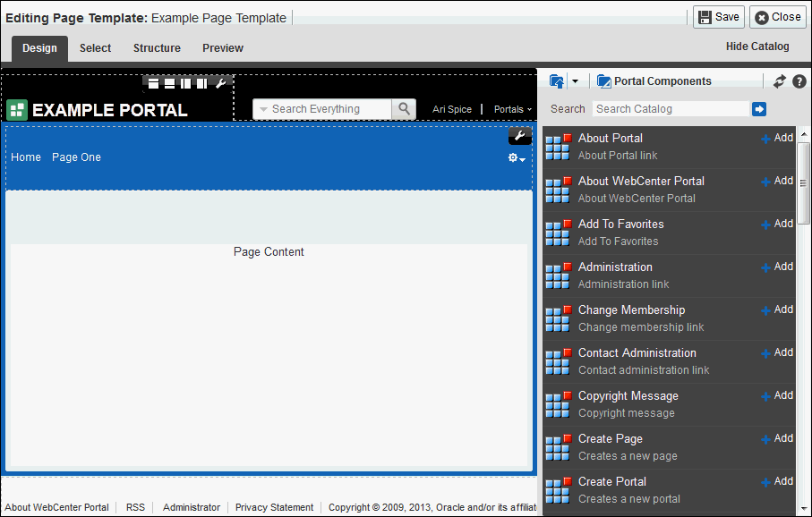Add the Copyright Message component
Image resolution: width=812 pixels, height=517 pixels.
777,396
